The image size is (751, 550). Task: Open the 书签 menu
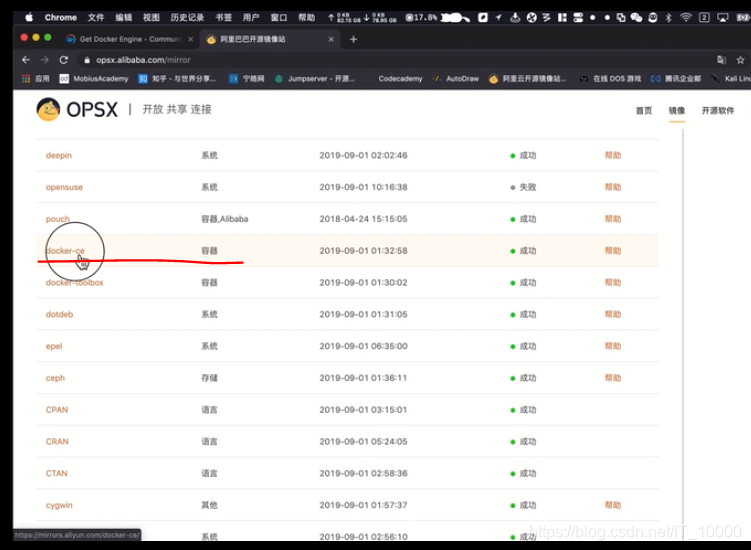pos(223,17)
